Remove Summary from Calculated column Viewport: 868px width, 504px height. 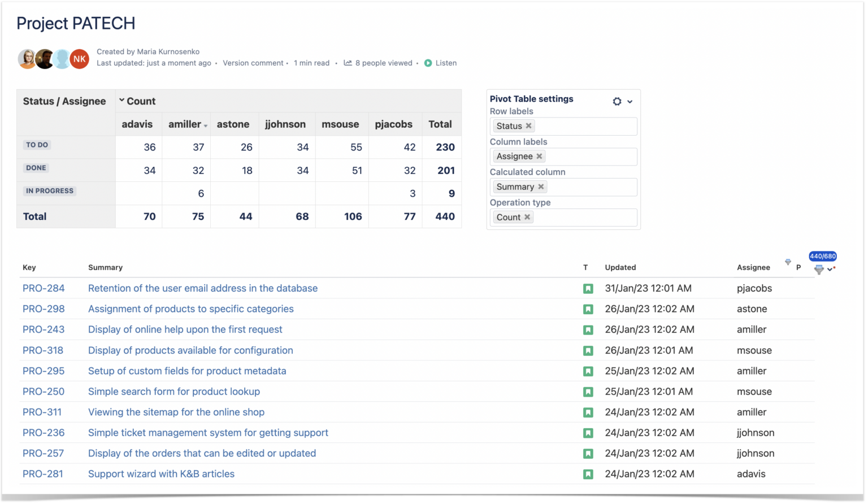[x=541, y=186]
